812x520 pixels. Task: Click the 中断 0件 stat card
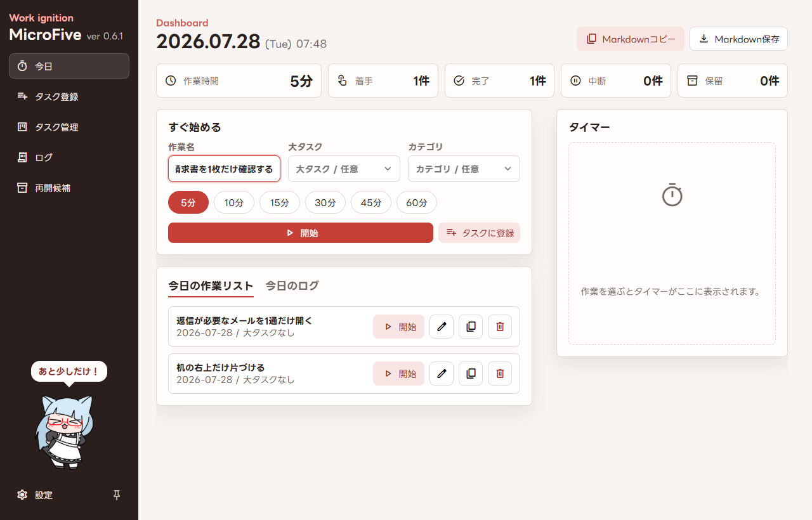(x=616, y=81)
